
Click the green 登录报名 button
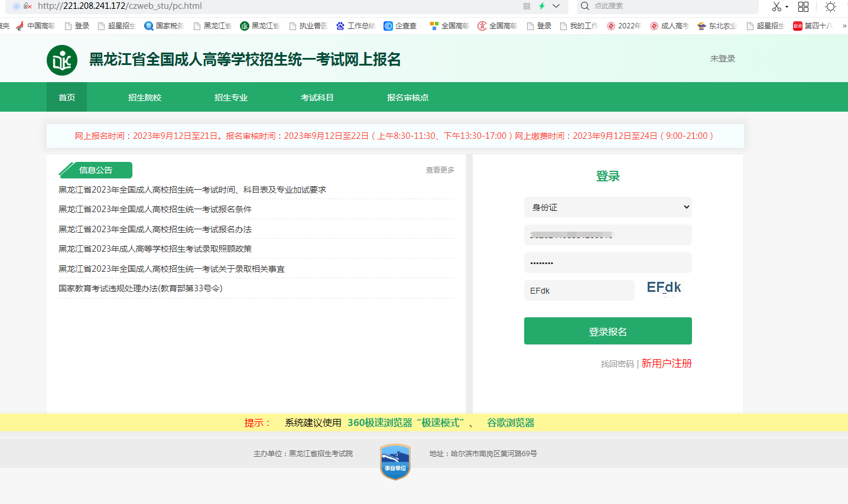coord(607,331)
